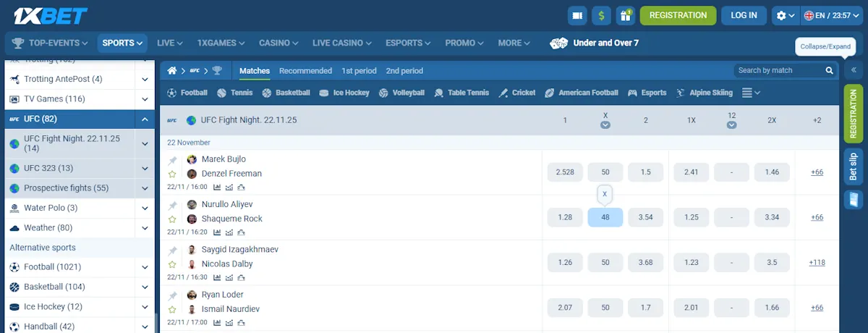Viewport: 868px width, 333px height.
Task: Open the MORE menu
Action: [514, 43]
